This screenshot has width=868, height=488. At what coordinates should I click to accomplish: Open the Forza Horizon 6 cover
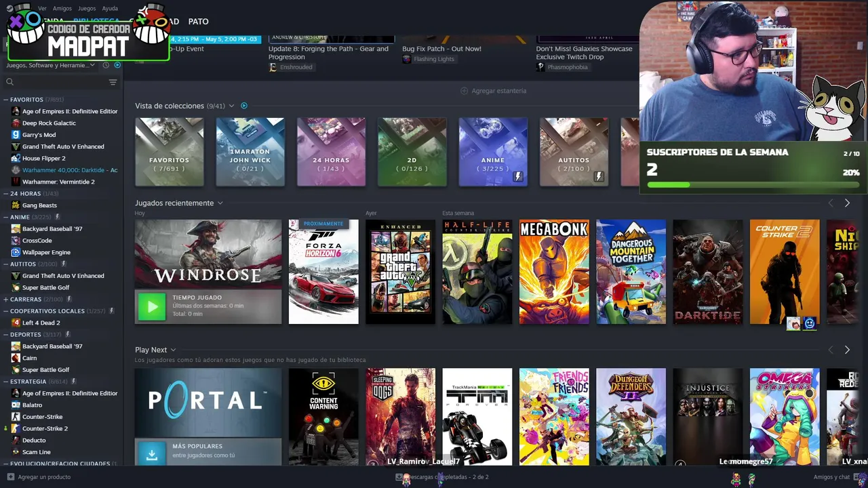[x=323, y=272]
